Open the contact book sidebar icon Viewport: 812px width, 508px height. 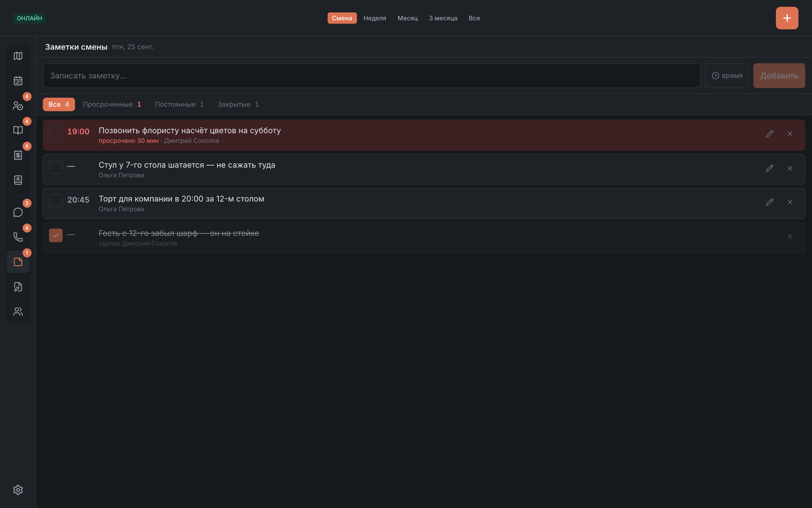pyautogui.click(x=18, y=180)
